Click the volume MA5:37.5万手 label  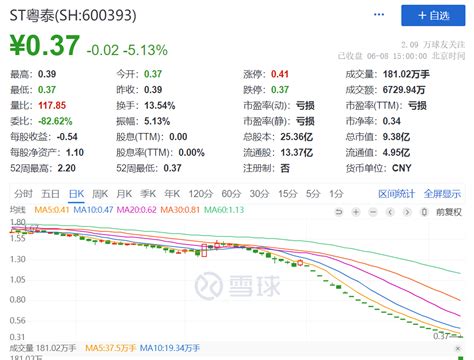coord(111,348)
